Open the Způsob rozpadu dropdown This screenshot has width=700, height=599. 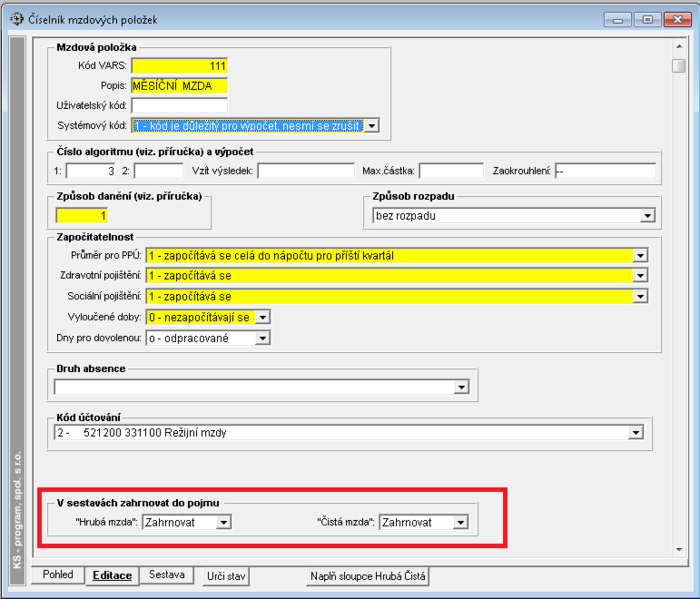tap(647, 216)
